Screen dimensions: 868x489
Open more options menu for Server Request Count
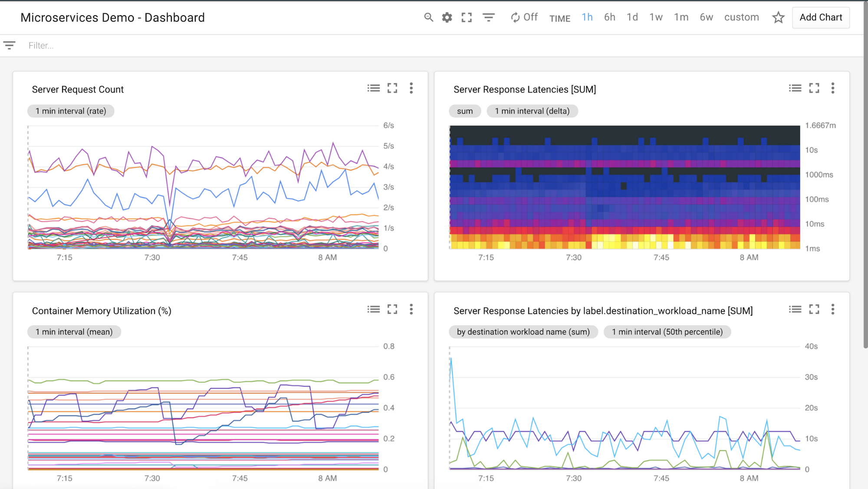(411, 88)
